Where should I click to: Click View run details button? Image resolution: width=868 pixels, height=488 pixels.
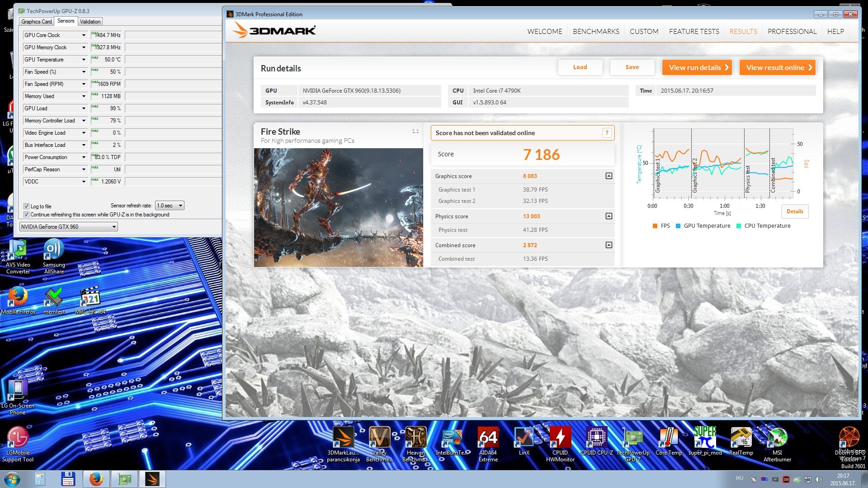[x=697, y=68]
